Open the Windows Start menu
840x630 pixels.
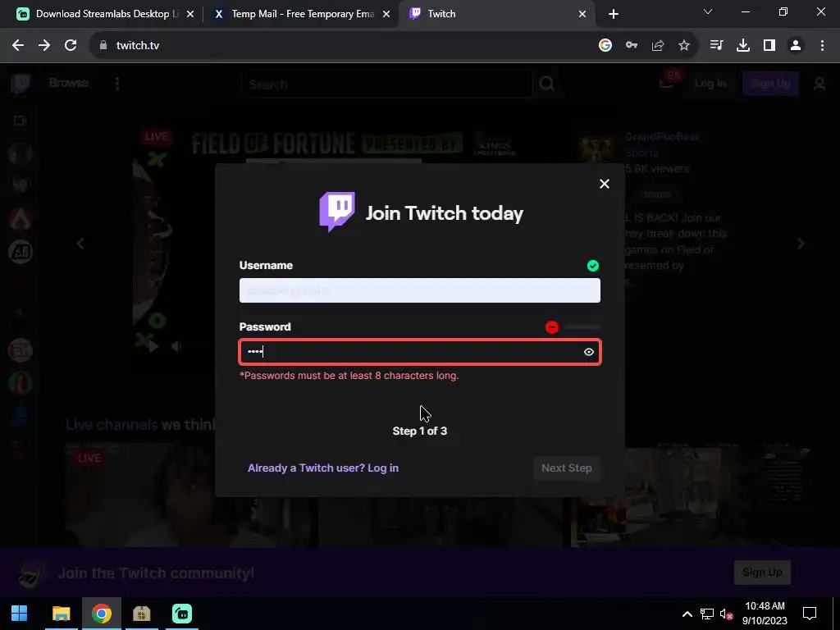[x=20, y=614]
